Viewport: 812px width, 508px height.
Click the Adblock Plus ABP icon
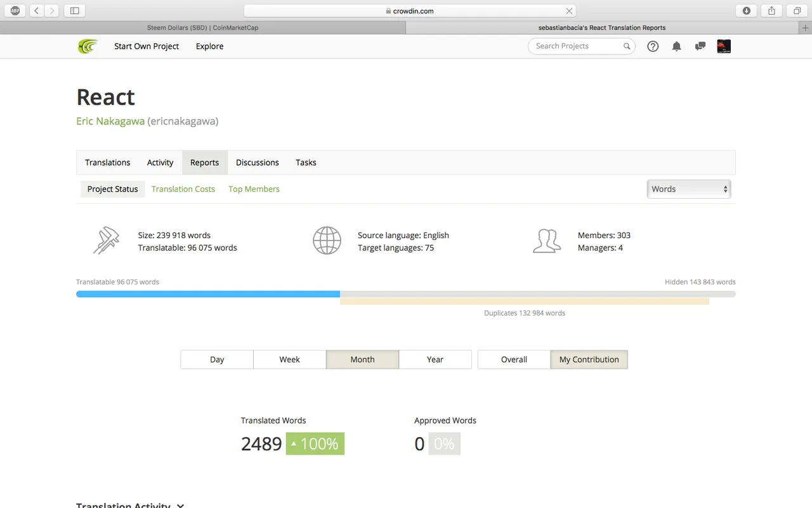pos(15,11)
